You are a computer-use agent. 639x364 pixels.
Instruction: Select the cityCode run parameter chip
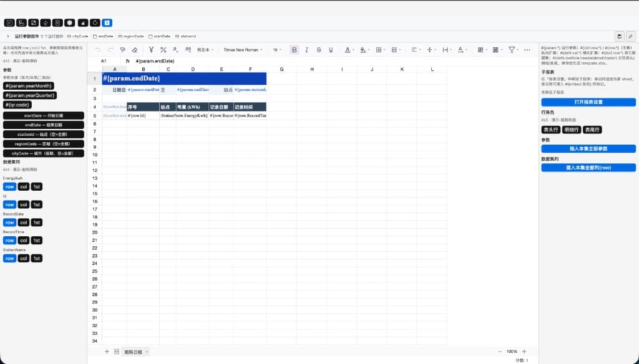(x=78, y=36)
